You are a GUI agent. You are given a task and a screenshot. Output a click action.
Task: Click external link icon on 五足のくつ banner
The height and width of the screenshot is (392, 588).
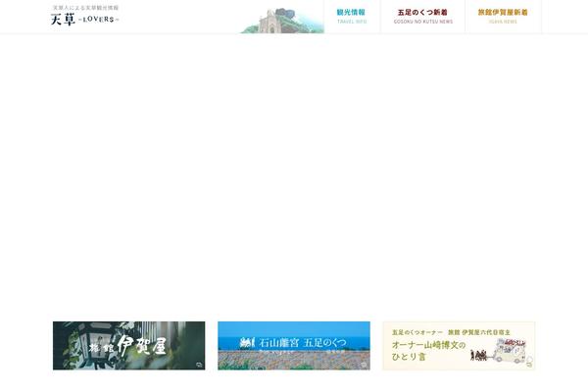[x=364, y=365]
